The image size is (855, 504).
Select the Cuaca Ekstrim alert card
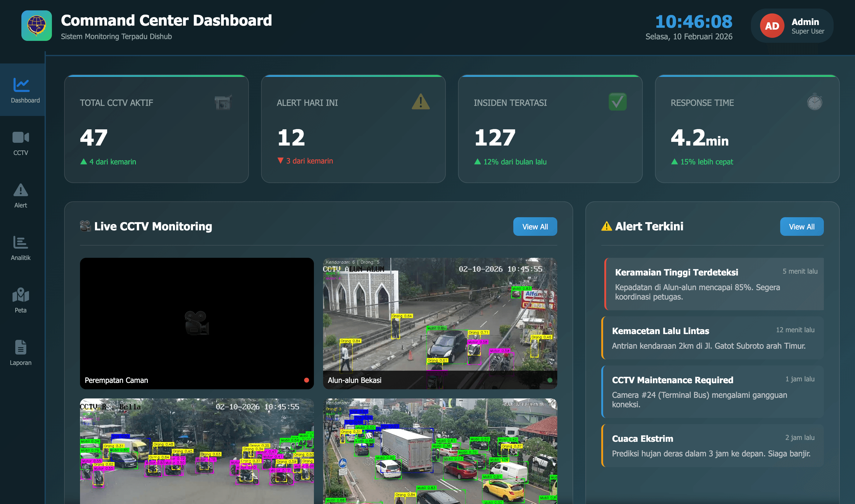tap(714, 446)
